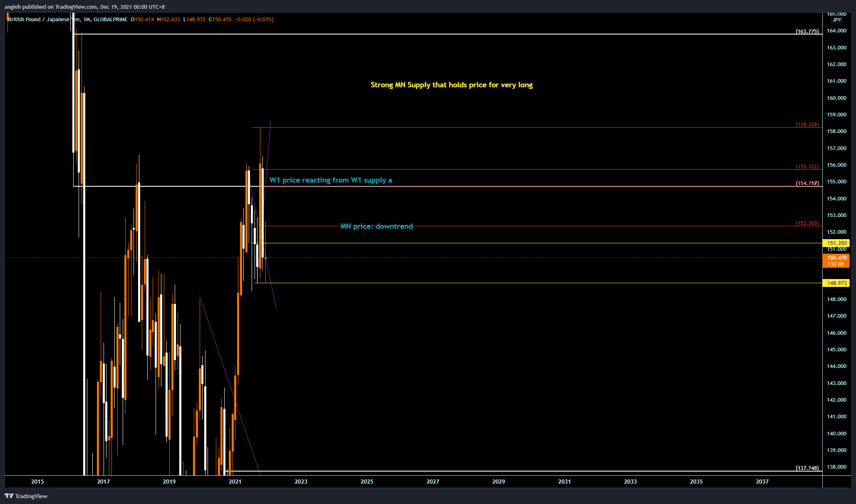Click the 'W1 price reacting from W1 supply a' note

pos(331,180)
